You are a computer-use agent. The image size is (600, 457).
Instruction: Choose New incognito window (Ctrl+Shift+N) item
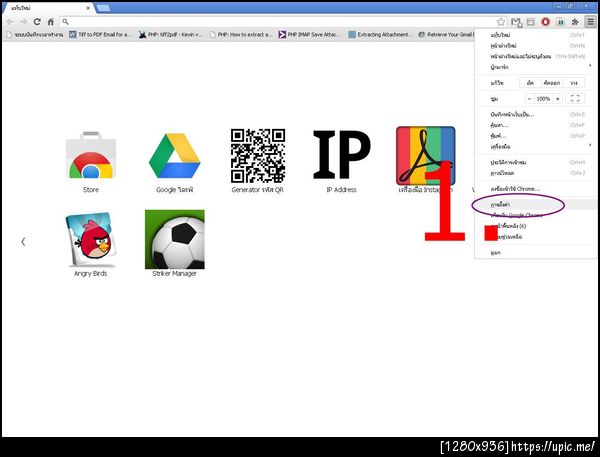tap(536, 56)
